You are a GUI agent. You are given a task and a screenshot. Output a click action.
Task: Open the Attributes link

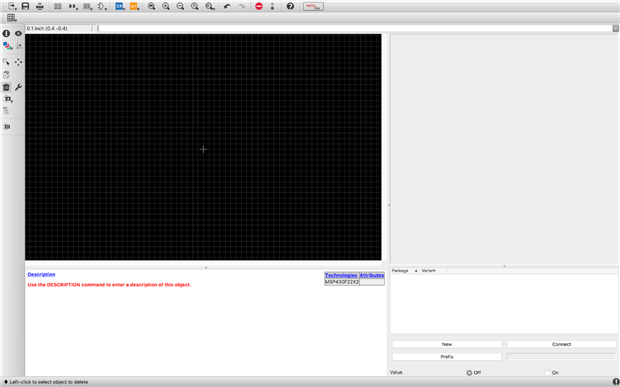click(x=372, y=275)
